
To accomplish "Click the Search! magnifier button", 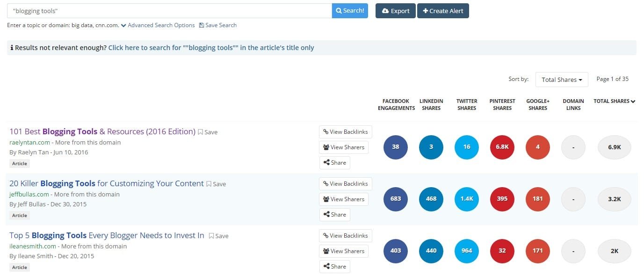I will 350,11.
